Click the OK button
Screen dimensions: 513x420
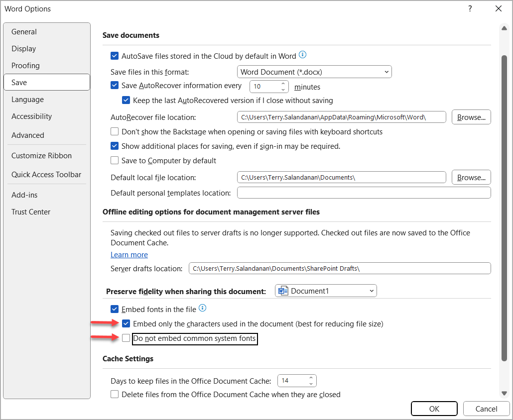tap(434, 409)
